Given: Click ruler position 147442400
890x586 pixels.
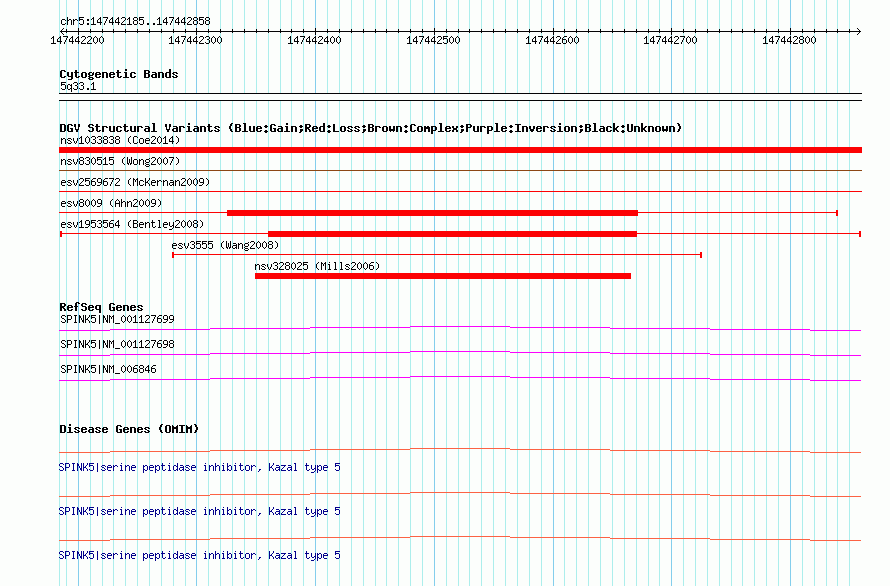Looking at the screenshot, I should coord(314,40).
